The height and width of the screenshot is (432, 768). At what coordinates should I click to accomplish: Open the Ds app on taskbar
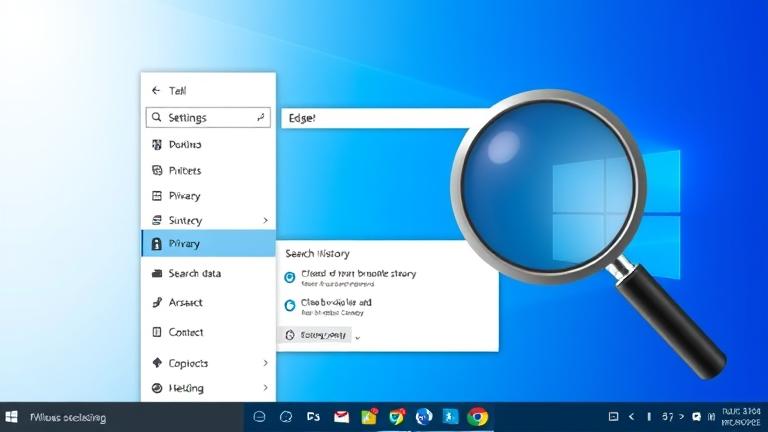click(x=313, y=417)
